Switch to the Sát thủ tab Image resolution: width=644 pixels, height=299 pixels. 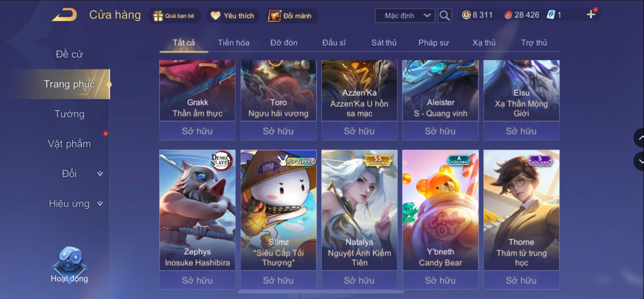click(x=384, y=43)
